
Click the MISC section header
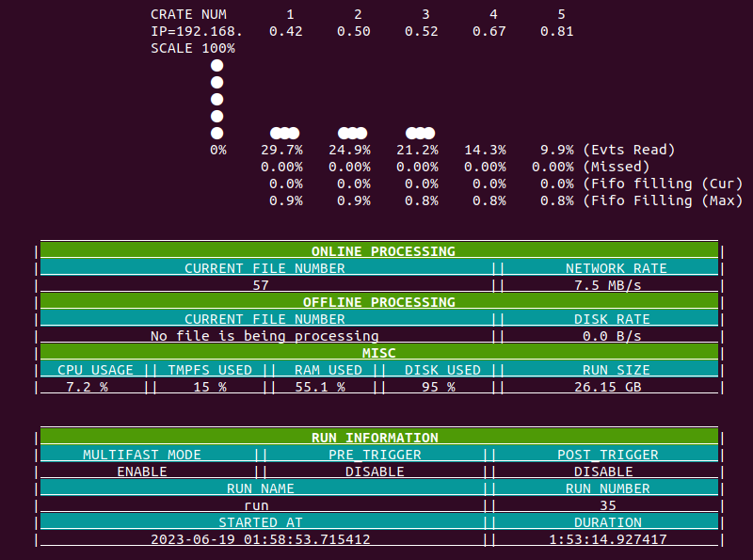pyautogui.click(x=378, y=353)
